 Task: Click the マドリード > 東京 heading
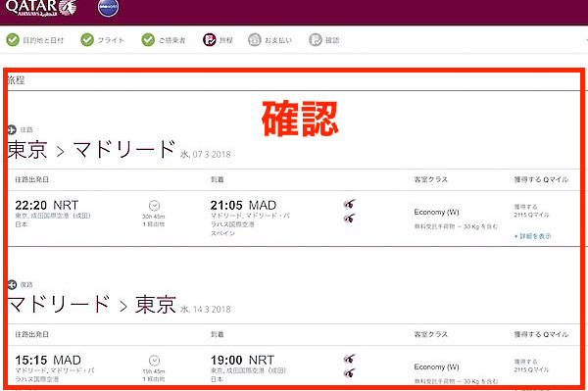[x=92, y=304]
